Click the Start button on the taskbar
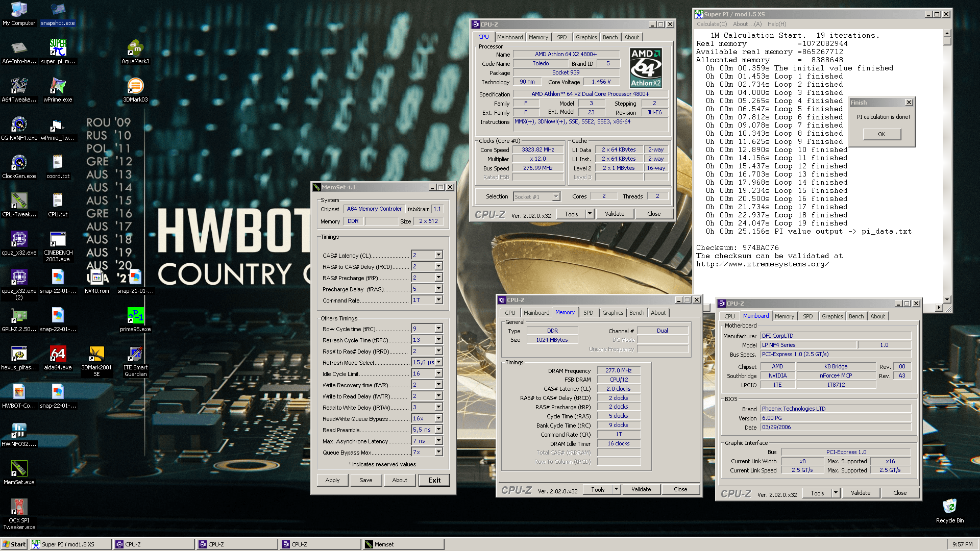This screenshot has height=551, width=980. [x=14, y=544]
